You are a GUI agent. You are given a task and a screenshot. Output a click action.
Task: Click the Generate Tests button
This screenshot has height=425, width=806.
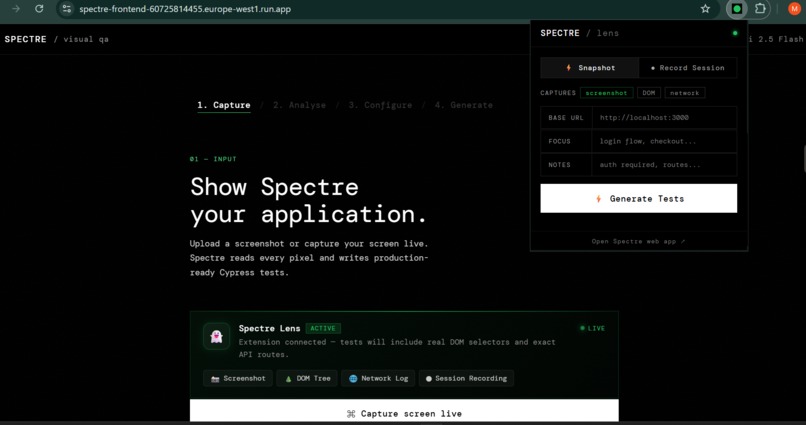coord(638,198)
